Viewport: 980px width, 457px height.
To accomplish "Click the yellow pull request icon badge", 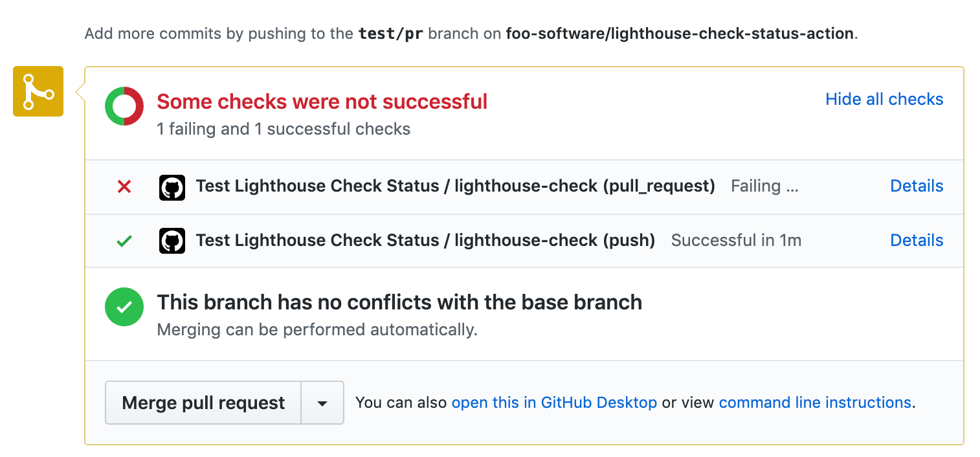I will pyautogui.click(x=38, y=91).
